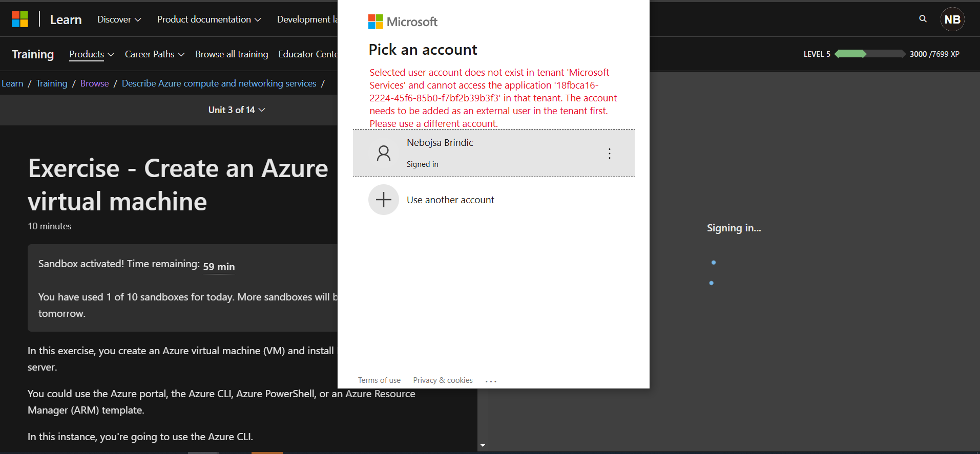
Task: Expand the Unit 3 of 14 selector
Action: click(237, 110)
